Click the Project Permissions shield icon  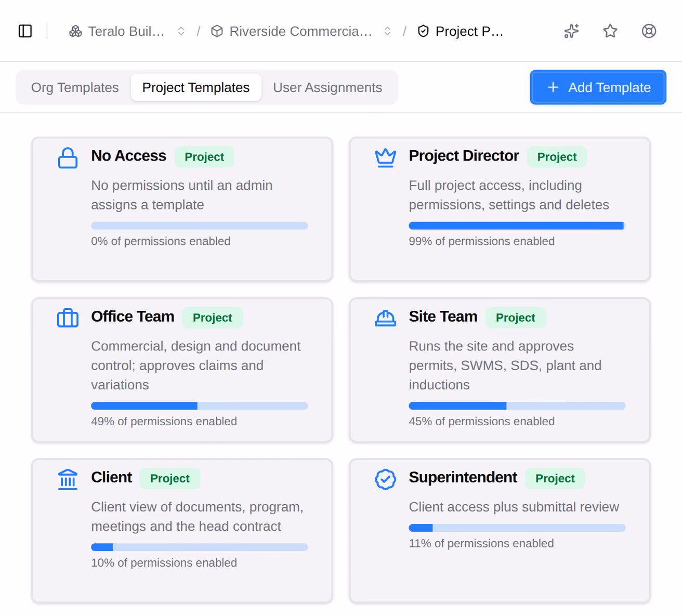[423, 31]
